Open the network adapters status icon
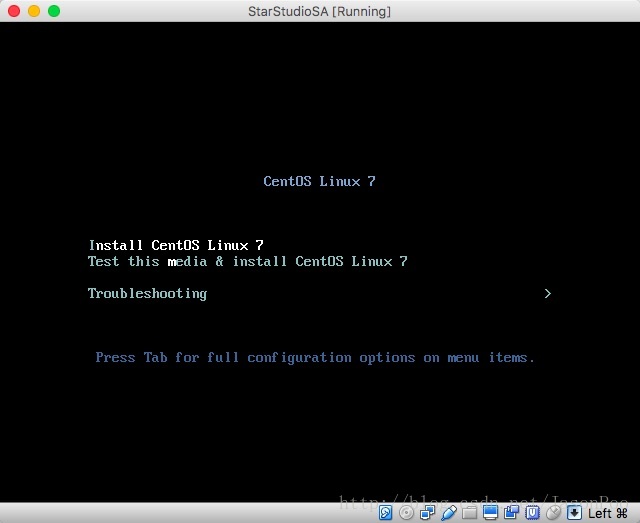Screen dimensions: 640x523 427,513
